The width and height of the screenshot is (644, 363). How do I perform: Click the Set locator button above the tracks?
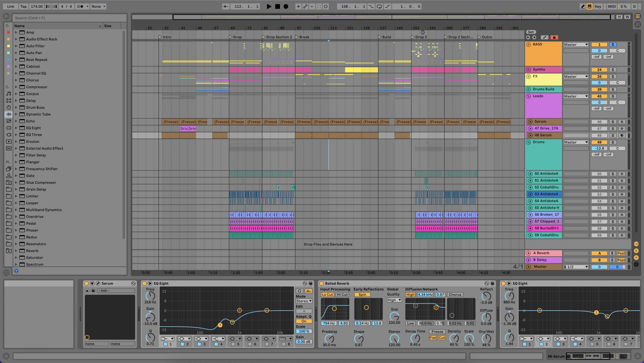point(531,32)
